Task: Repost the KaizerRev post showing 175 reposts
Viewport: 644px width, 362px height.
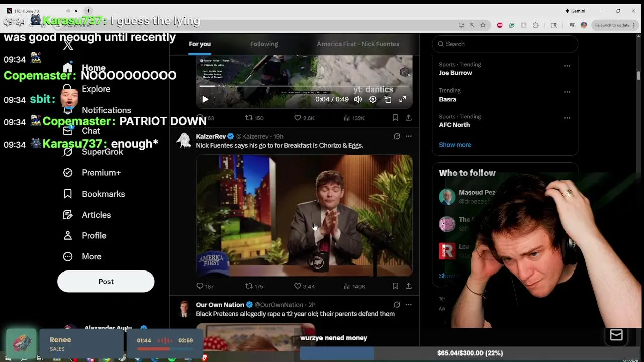Action: point(254,286)
